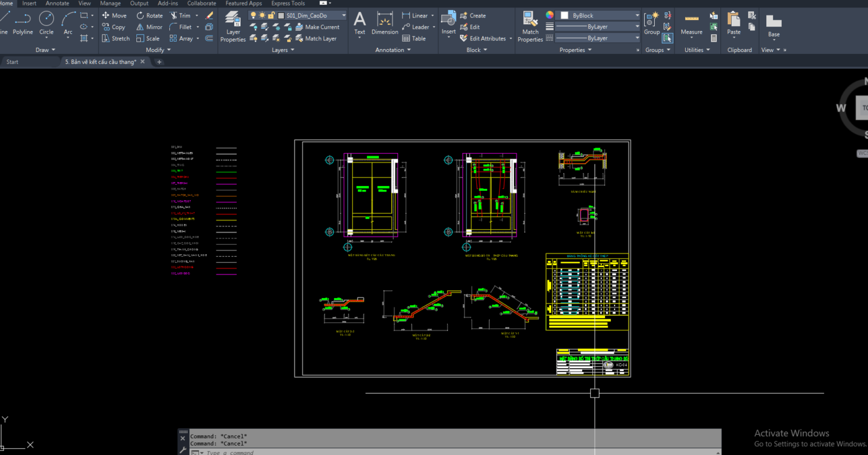Select the Measure utility tool
This screenshot has height=455, width=868.
point(691,24)
